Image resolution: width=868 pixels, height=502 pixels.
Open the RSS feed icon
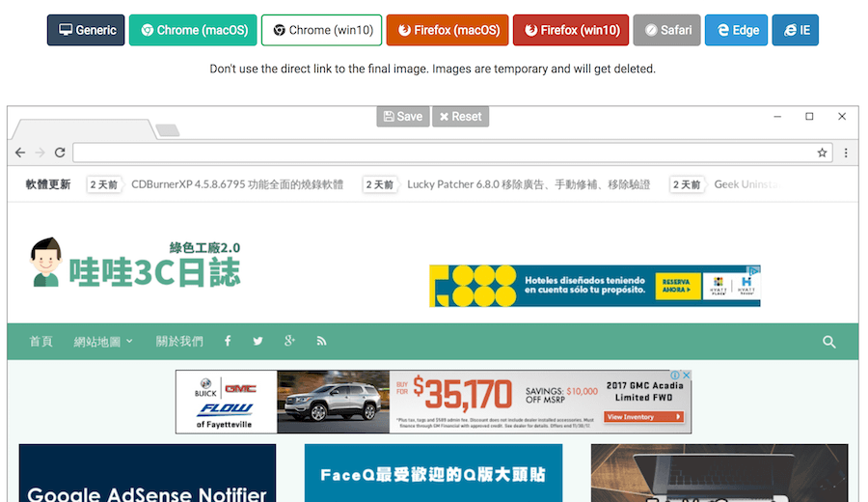(x=321, y=341)
